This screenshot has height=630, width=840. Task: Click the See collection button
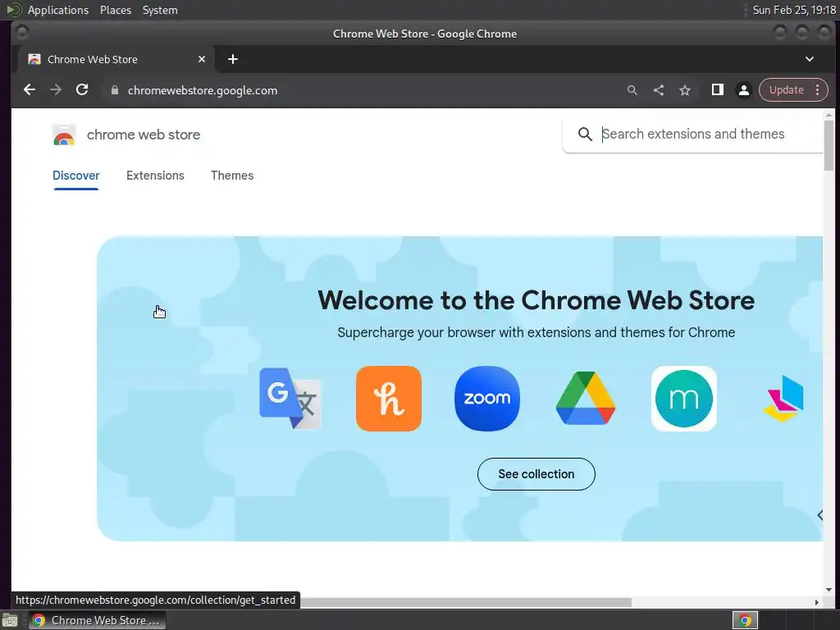pos(536,474)
